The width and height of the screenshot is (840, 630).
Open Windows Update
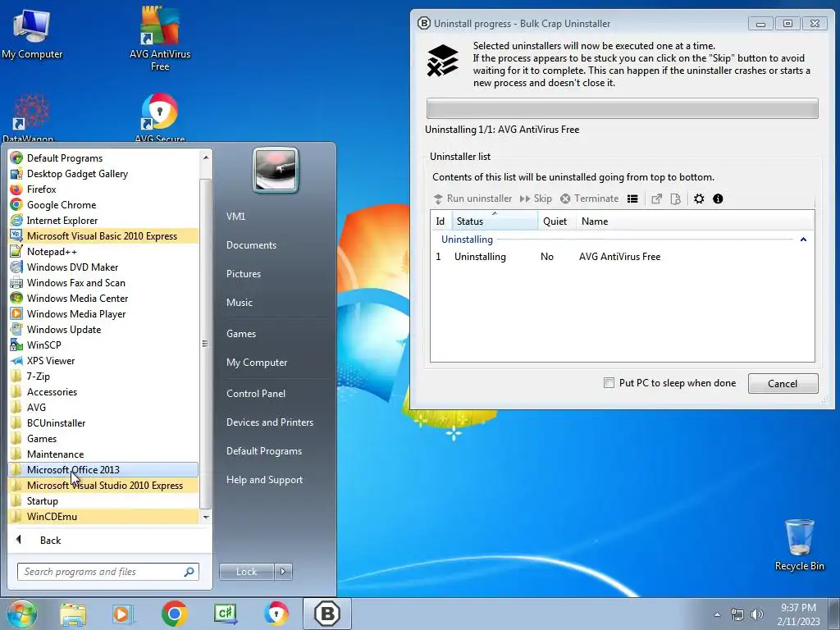pos(104,330)
